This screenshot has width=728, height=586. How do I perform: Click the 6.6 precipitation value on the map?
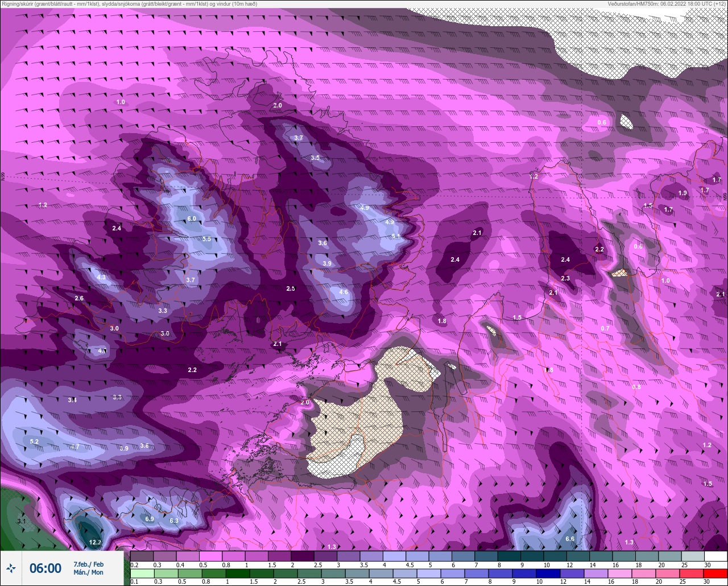[570, 539]
